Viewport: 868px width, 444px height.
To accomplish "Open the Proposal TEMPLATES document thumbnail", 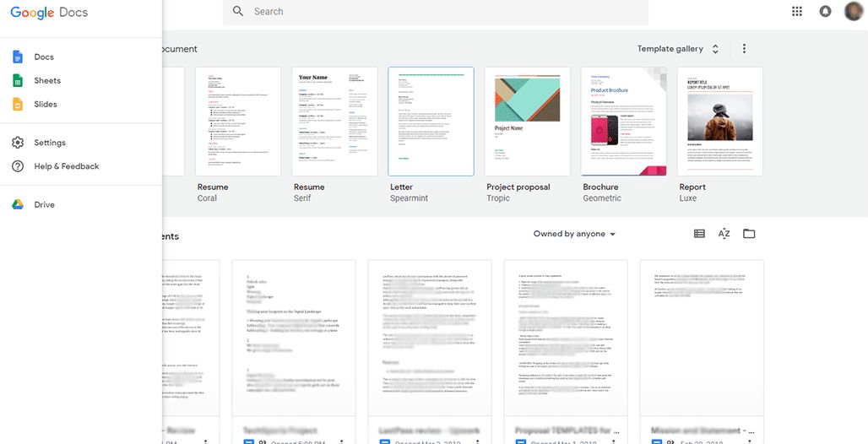I will (x=566, y=338).
